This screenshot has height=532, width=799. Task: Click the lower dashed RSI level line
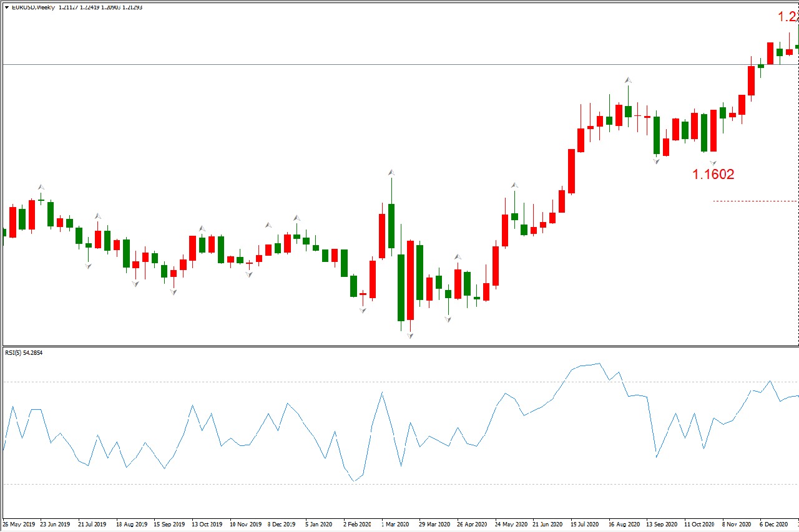click(x=399, y=484)
